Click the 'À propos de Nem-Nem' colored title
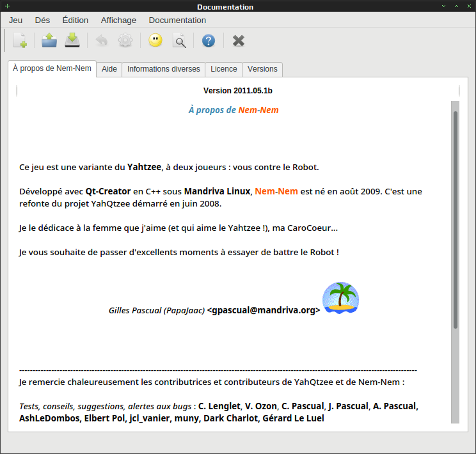The height and width of the screenshot is (454, 476). pos(234,110)
